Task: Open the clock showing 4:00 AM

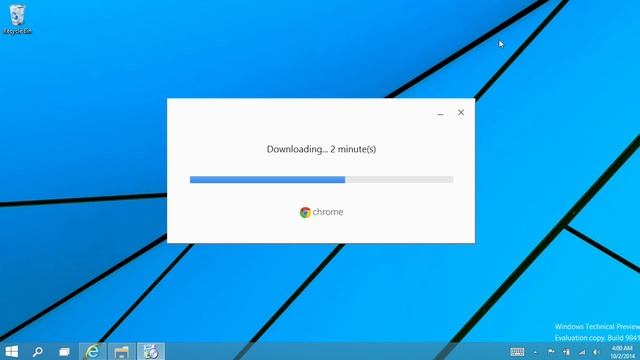Action: click(x=622, y=352)
